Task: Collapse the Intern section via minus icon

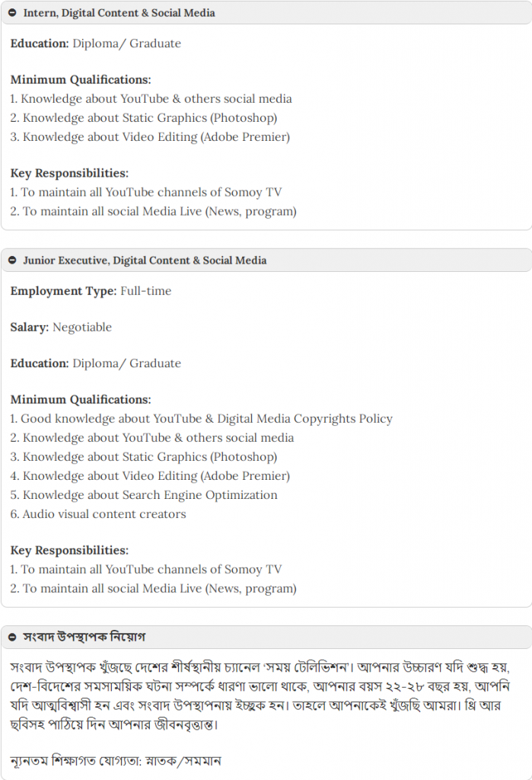Action: pos(12,12)
